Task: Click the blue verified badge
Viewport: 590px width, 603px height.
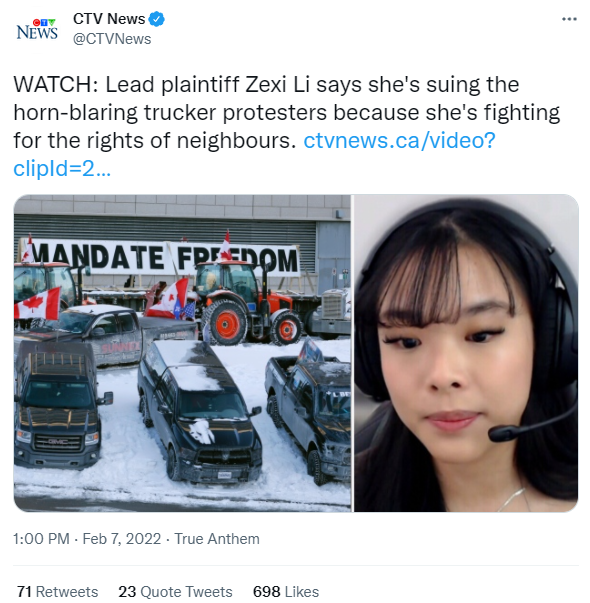Action: (x=157, y=19)
